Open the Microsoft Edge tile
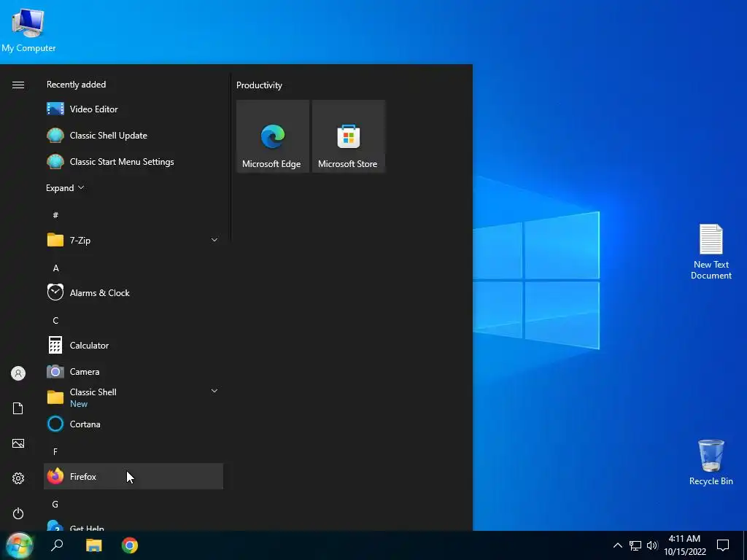This screenshot has width=747, height=560. [x=273, y=136]
